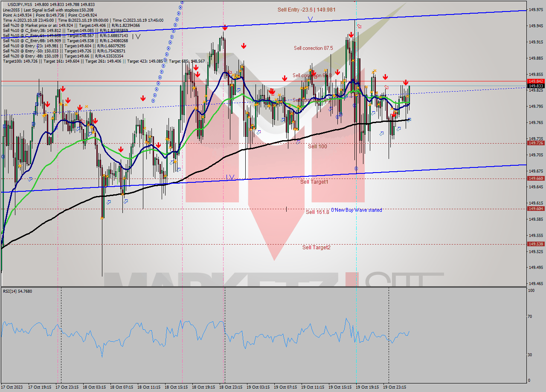Click the 'Sell %20 @ Entry -88: 150.109' row
This screenshot has height=392, width=546.
pos(63,56)
